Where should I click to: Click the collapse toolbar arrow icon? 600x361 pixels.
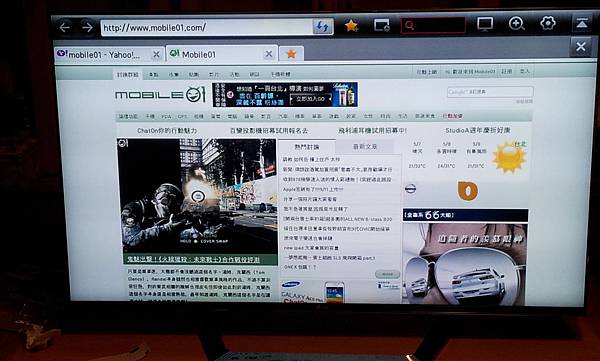click(582, 23)
